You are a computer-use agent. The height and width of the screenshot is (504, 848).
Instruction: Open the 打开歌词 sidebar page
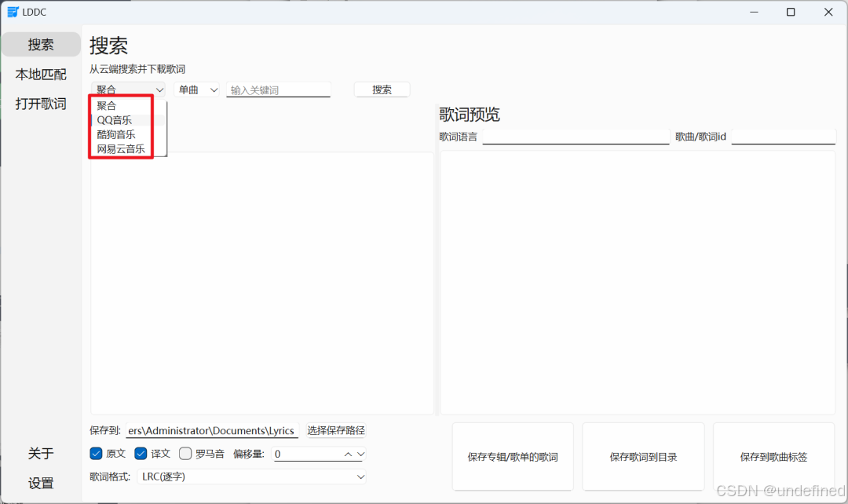click(41, 104)
